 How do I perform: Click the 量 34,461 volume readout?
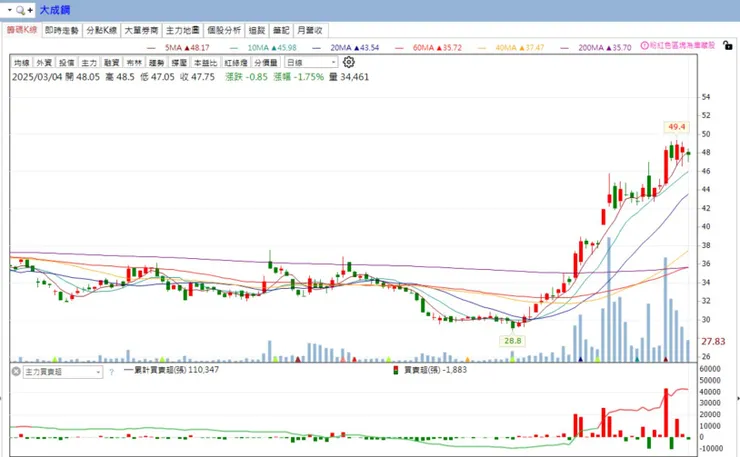click(349, 77)
